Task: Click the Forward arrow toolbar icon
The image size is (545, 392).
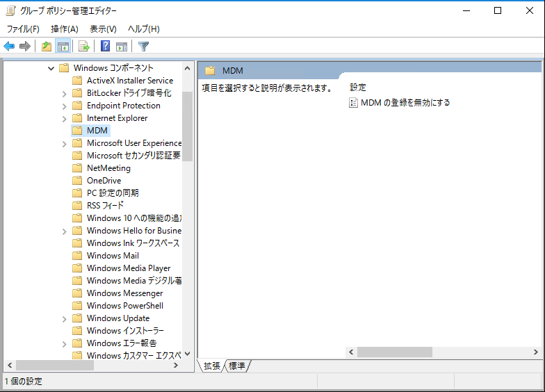Action: [x=25, y=46]
